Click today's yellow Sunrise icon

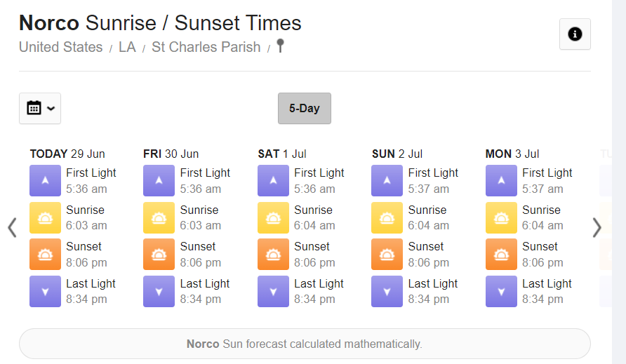(x=45, y=217)
